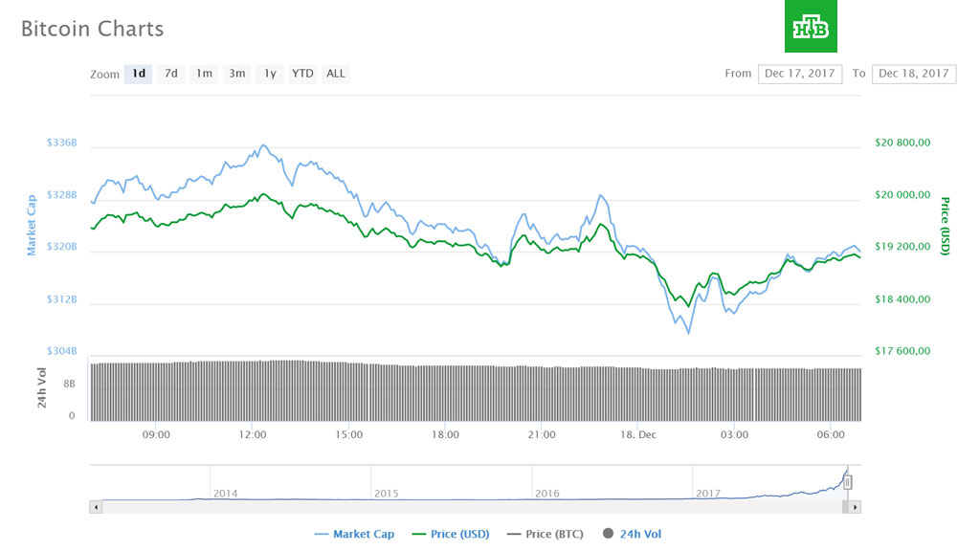
Task: Click the 0 volume axis label
Action: (72, 416)
